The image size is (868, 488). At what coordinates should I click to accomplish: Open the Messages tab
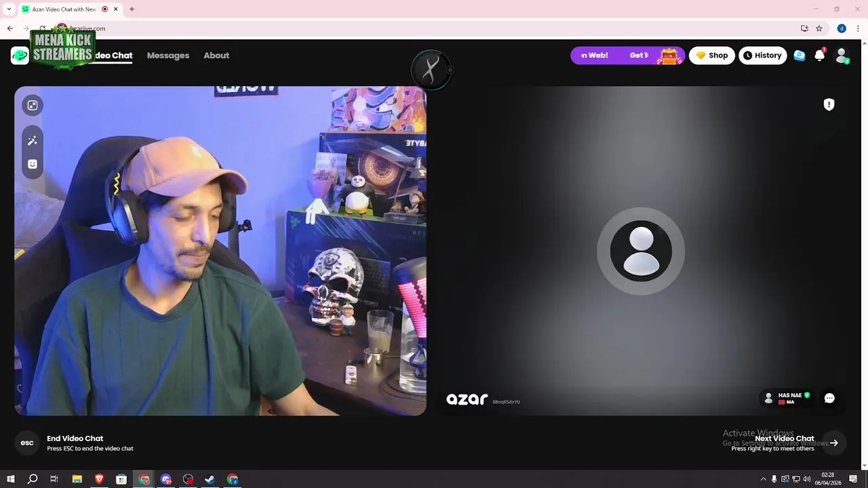click(168, 56)
